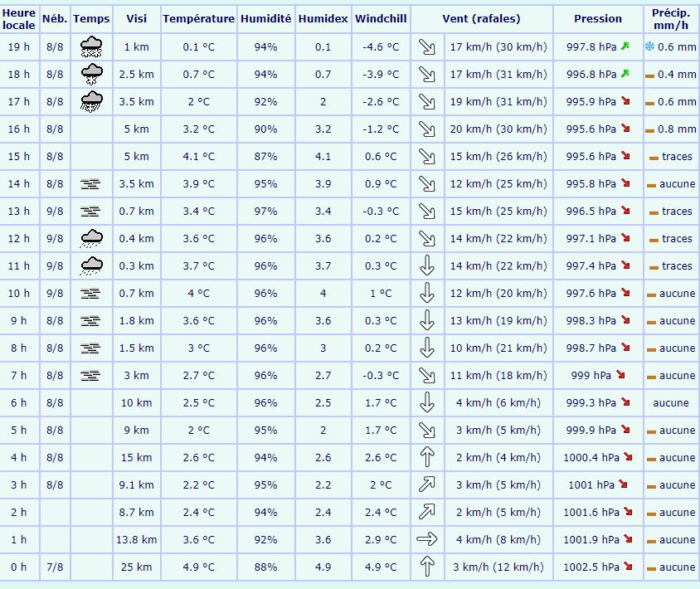Image resolution: width=700 pixels, height=589 pixels.
Task: Click the diagonal wind arrow at 3 h
Action: pos(426,485)
